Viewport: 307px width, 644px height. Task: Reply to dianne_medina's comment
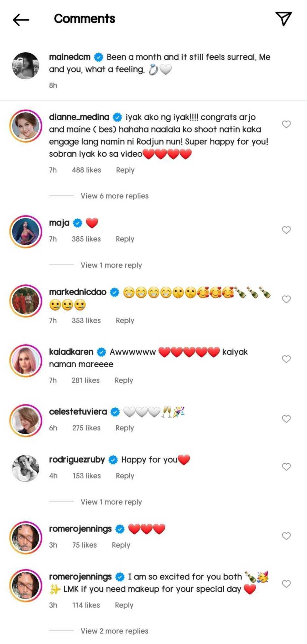coord(125,170)
